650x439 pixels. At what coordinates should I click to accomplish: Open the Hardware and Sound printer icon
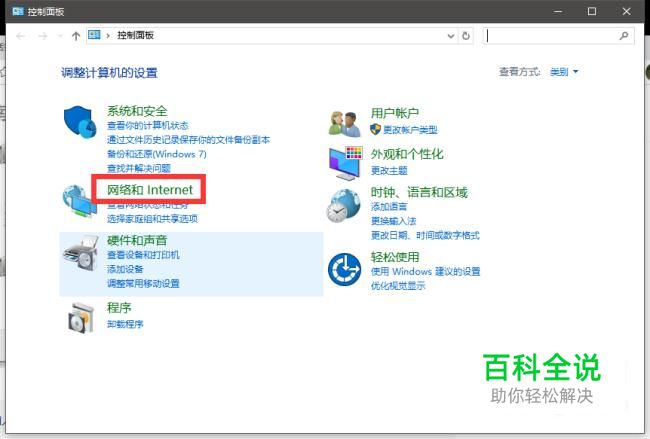[x=81, y=252]
